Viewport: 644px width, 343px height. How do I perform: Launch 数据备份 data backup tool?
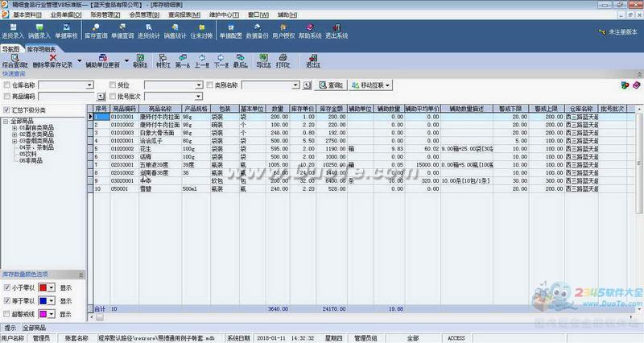257,31
